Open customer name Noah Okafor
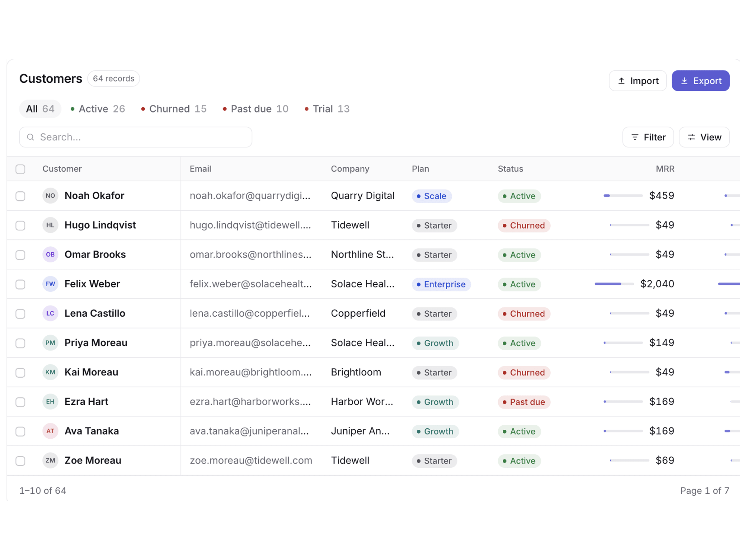Screen dimensions: 747x560 tap(94, 195)
